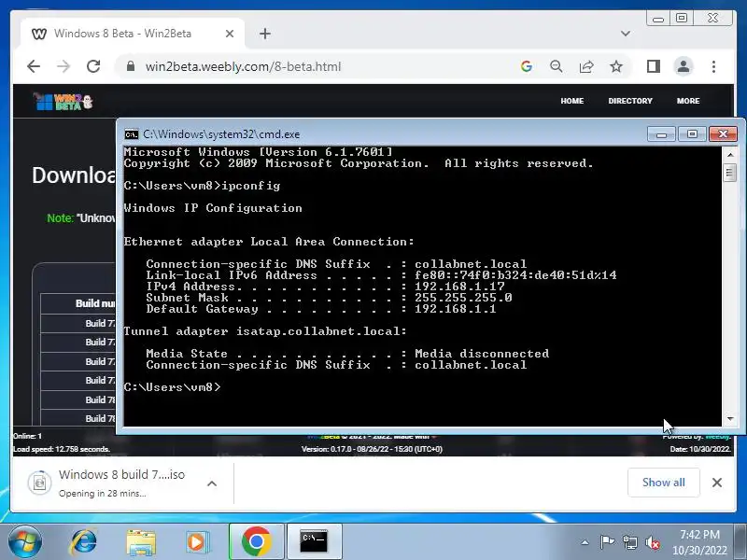The height and width of the screenshot is (560, 747).
Task: Open MORE in the site navigation
Action: (x=688, y=101)
